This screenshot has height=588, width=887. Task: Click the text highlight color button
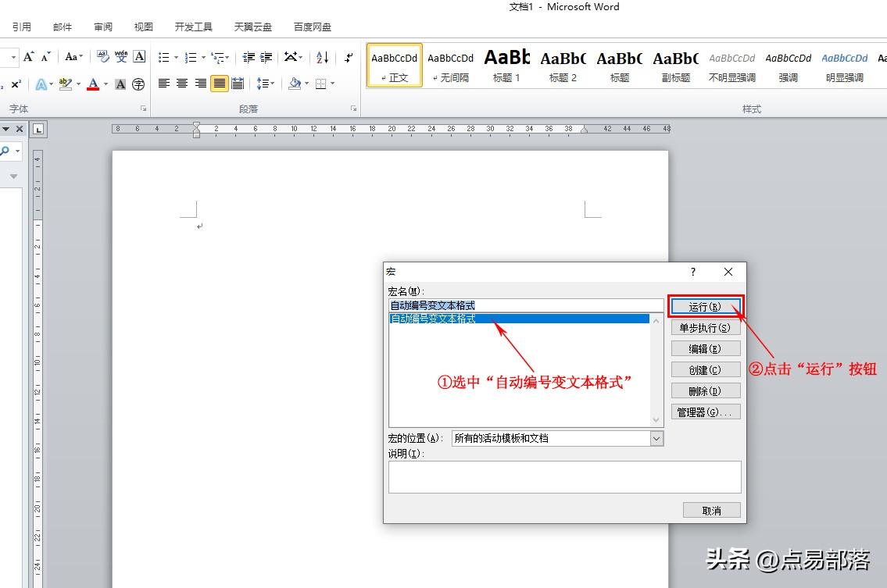coord(66,84)
